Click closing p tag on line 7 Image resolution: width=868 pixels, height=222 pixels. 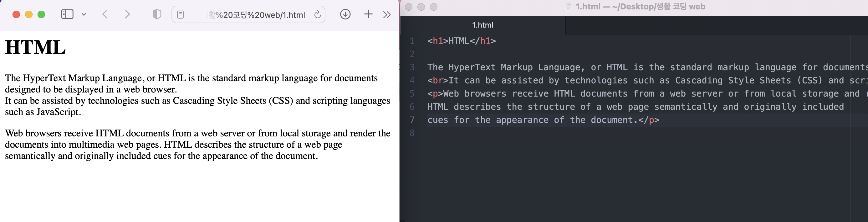click(x=649, y=120)
